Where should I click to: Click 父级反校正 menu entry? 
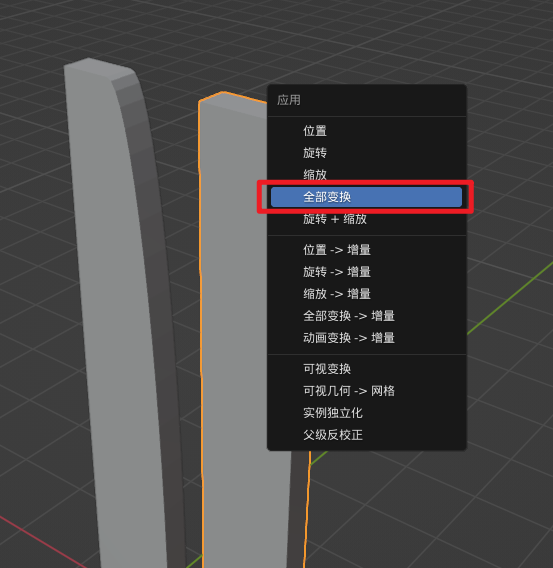pos(366,435)
